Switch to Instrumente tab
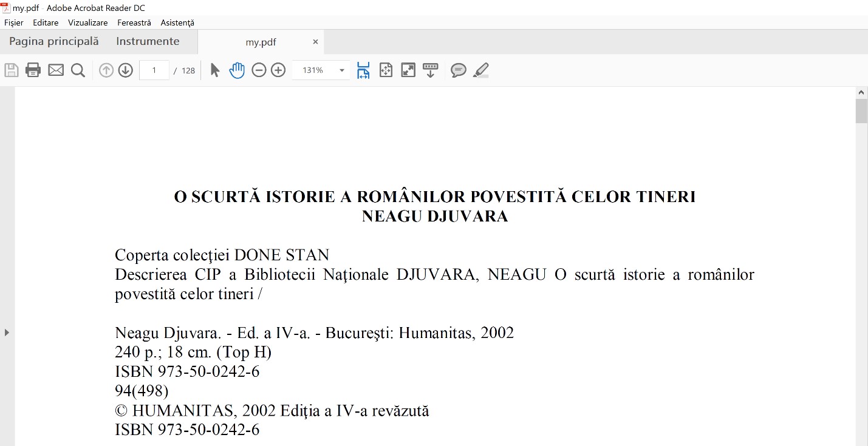Image resolution: width=868 pixels, height=446 pixels. (148, 41)
